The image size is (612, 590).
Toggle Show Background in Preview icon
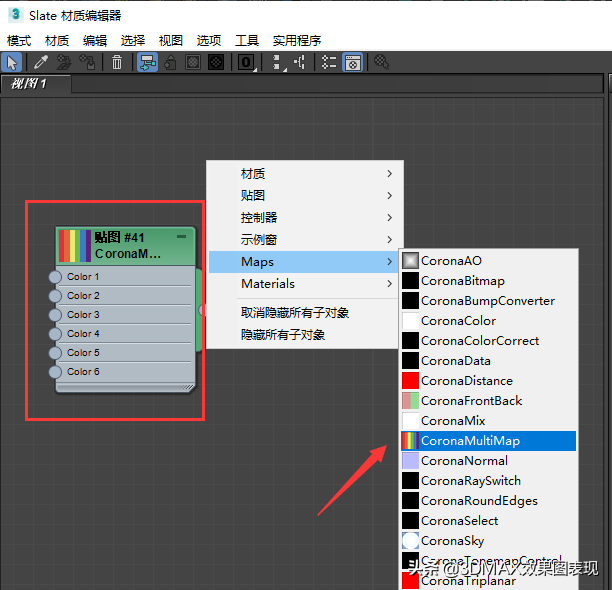point(216,62)
